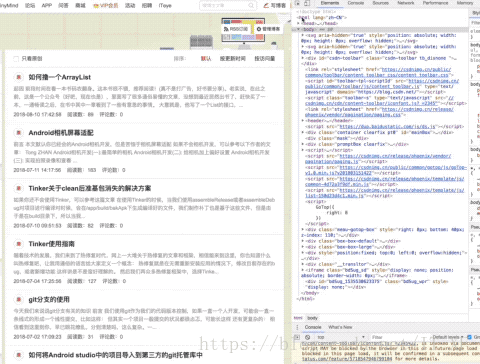Open the Default levels dropdown
Screen dimensions: 480x364
[x=448, y=337]
